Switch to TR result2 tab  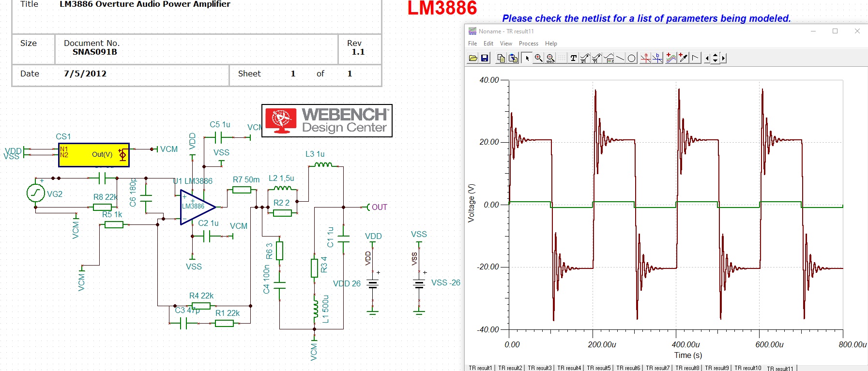click(510, 368)
